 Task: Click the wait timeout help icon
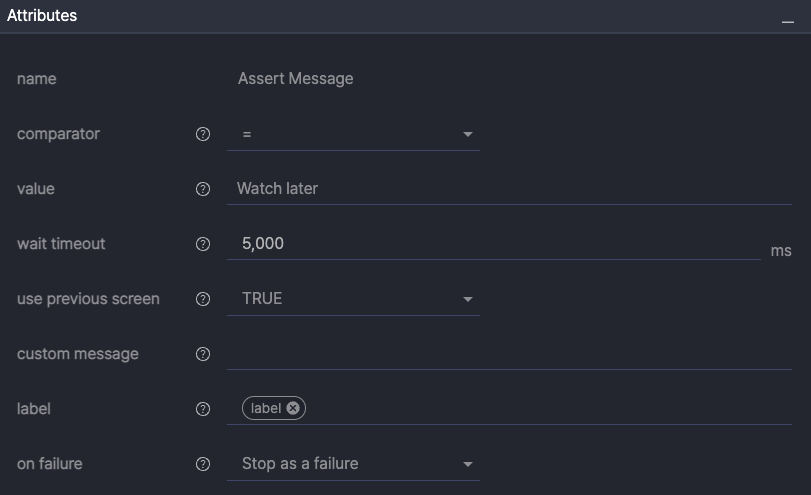click(x=203, y=244)
